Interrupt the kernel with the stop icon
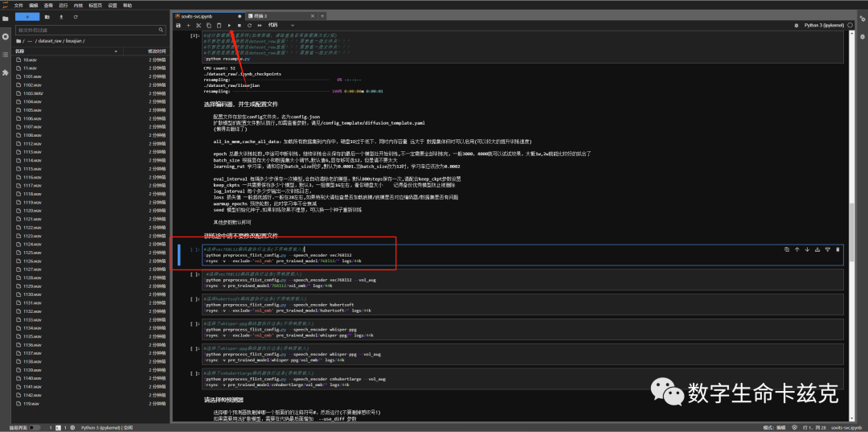 [x=240, y=26]
